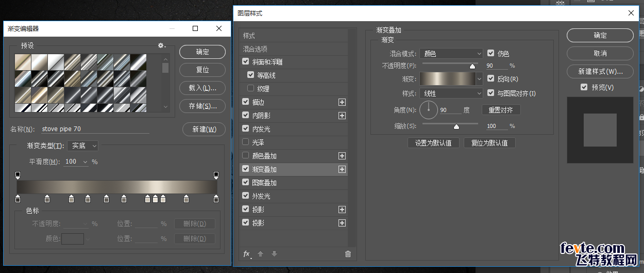The height and width of the screenshot is (273, 644).
Task: Select 样式 in the layer style list
Action: (x=249, y=36)
